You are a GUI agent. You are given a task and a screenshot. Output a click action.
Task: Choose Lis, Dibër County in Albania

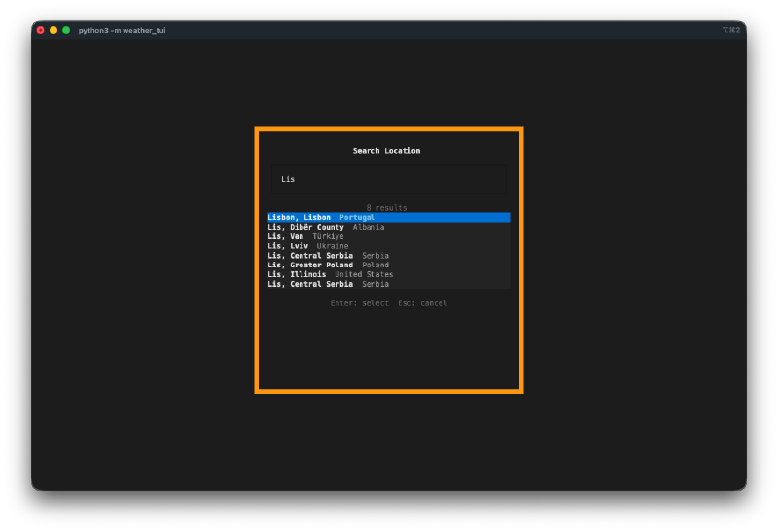pos(326,227)
